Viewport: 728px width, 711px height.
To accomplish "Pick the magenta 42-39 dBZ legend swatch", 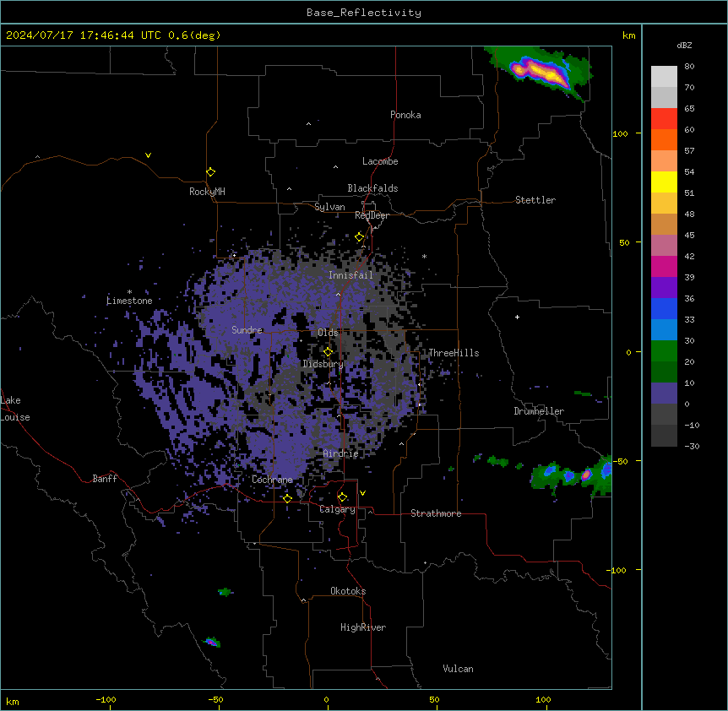I will pyautogui.click(x=664, y=266).
